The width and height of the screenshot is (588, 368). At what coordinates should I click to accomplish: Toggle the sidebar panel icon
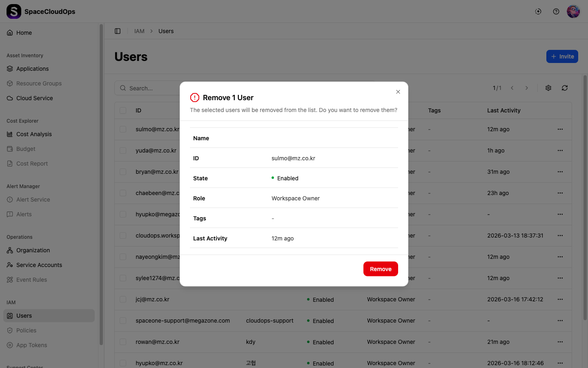pyautogui.click(x=118, y=31)
